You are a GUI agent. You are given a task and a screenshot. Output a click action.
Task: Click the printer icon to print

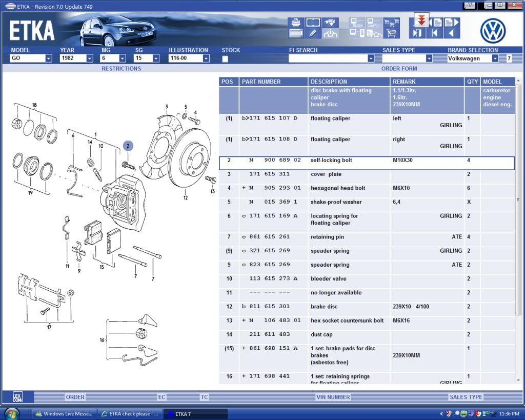[296, 23]
